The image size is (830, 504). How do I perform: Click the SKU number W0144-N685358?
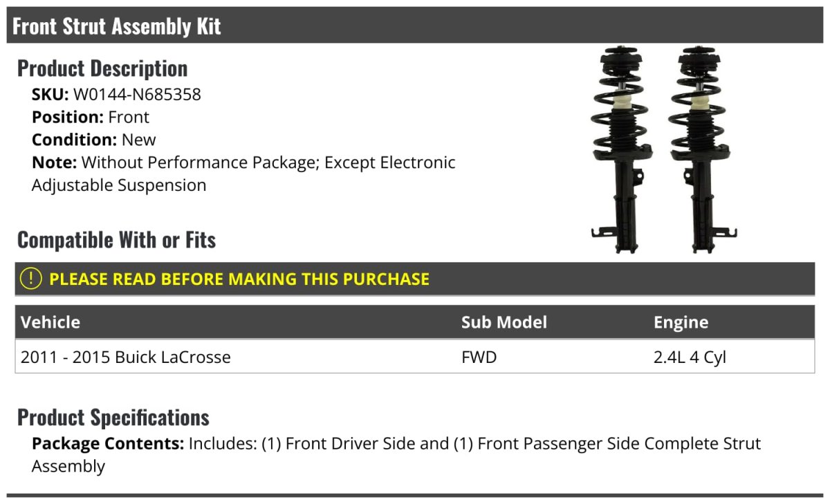pyautogui.click(x=137, y=94)
